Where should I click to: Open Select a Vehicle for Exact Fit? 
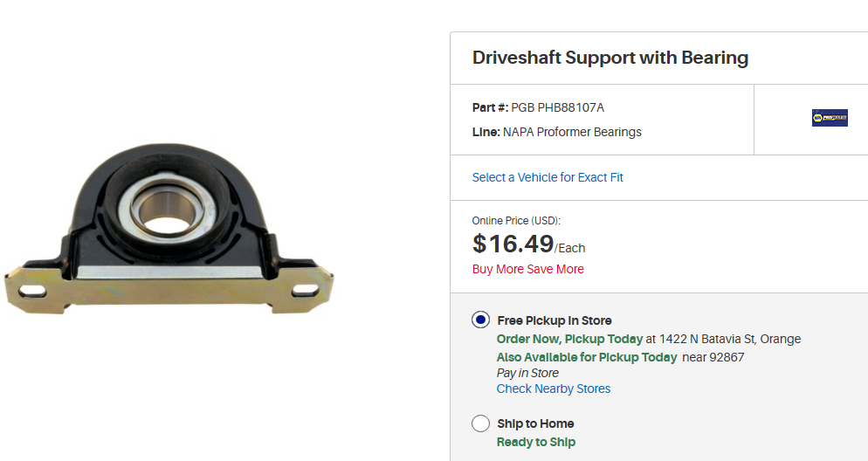pyautogui.click(x=548, y=177)
